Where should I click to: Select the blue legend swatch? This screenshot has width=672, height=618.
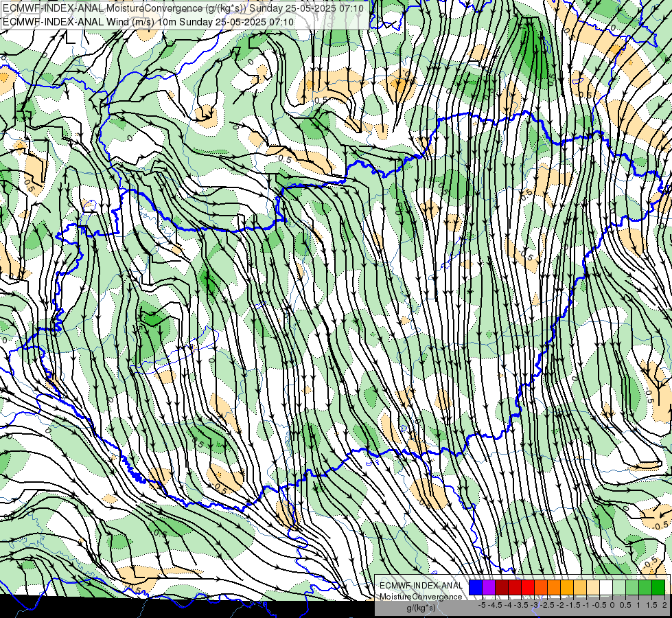point(476,587)
